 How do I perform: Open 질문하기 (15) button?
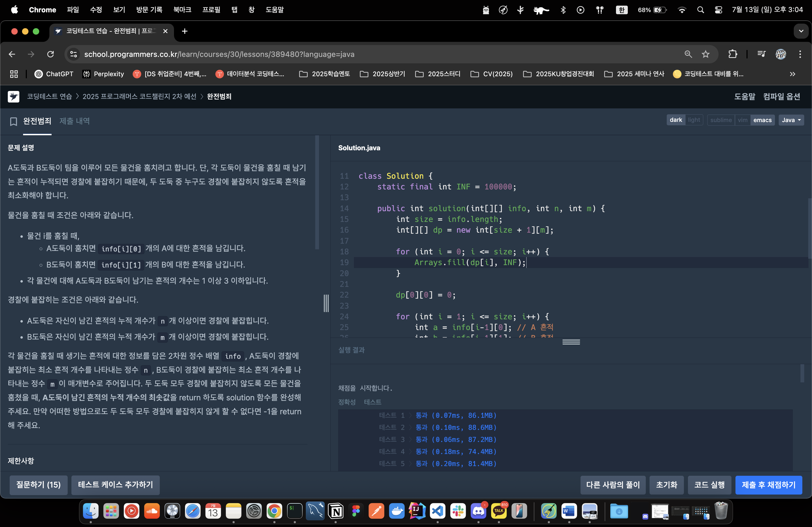point(38,485)
